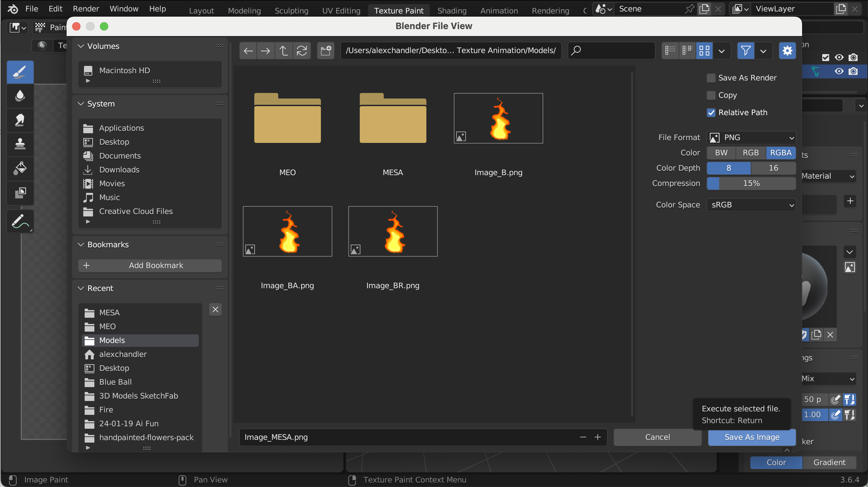Screen dimensions: 868x487
Task: Select the Annotate tool
Action: pos(20,221)
